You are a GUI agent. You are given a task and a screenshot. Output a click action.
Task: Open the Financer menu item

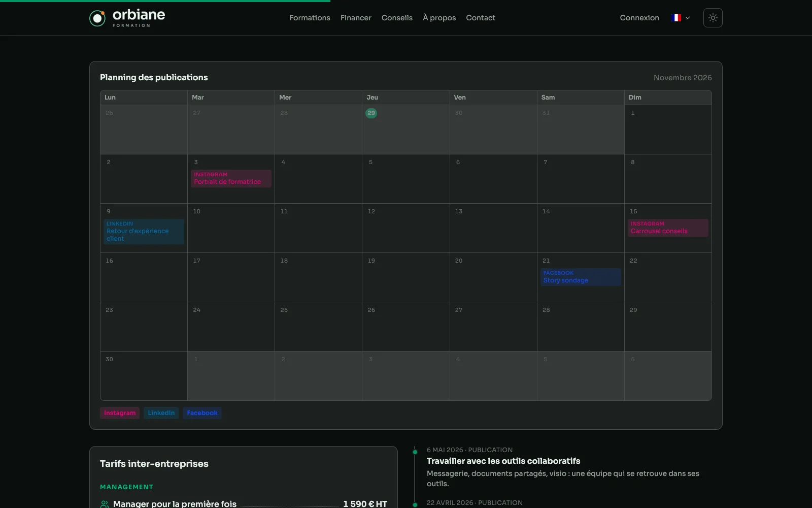[356, 18]
